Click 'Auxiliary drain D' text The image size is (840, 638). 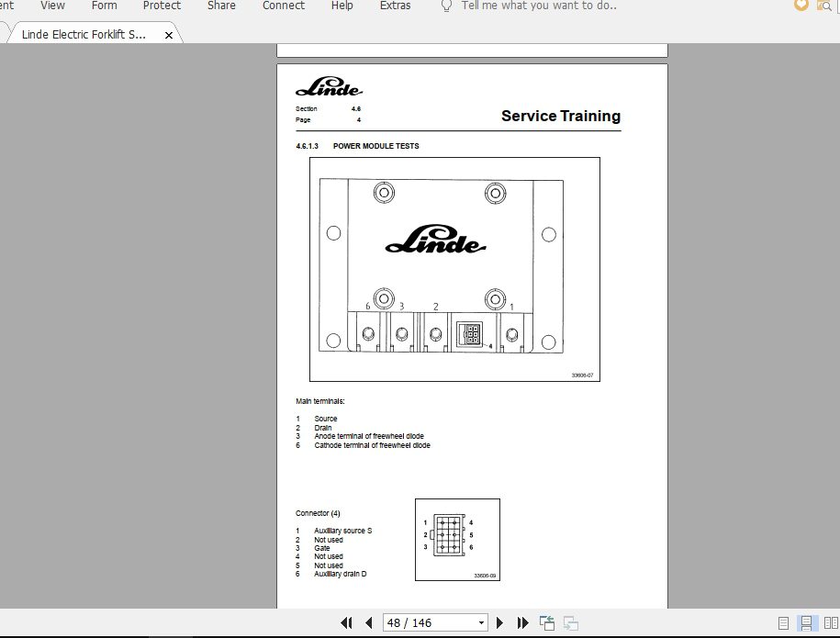click(341, 574)
